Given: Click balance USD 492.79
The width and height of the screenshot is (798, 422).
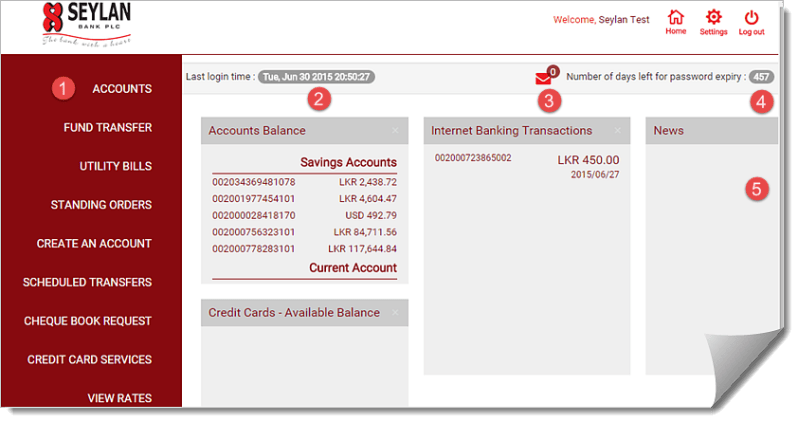Looking at the screenshot, I should tap(370, 215).
